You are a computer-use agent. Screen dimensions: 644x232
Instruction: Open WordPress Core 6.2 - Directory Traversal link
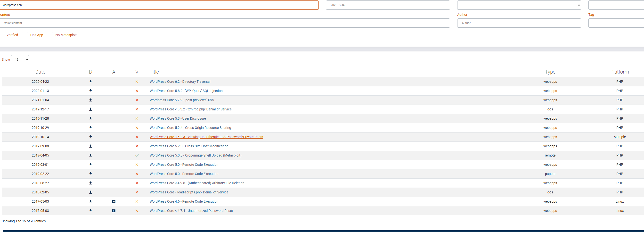tap(180, 82)
